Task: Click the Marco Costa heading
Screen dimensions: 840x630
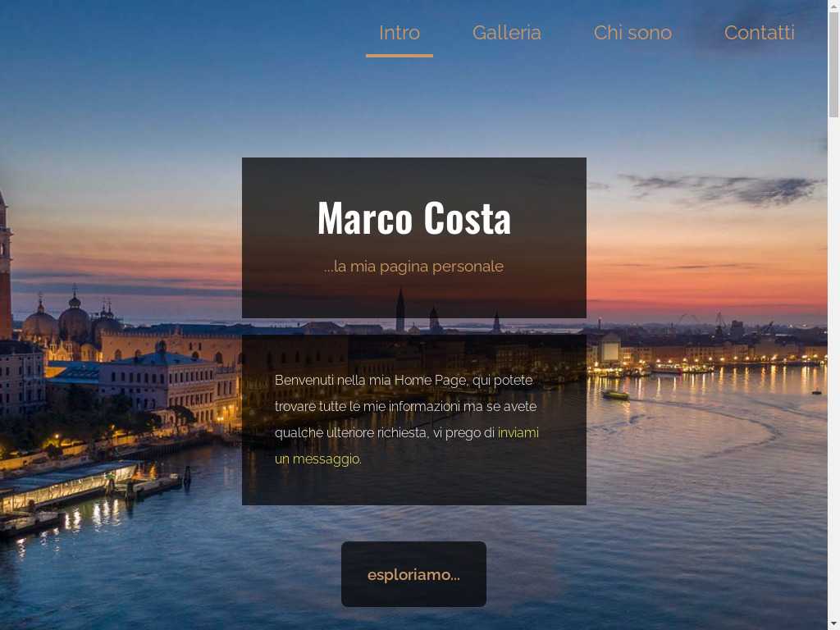Action: coord(414,217)
